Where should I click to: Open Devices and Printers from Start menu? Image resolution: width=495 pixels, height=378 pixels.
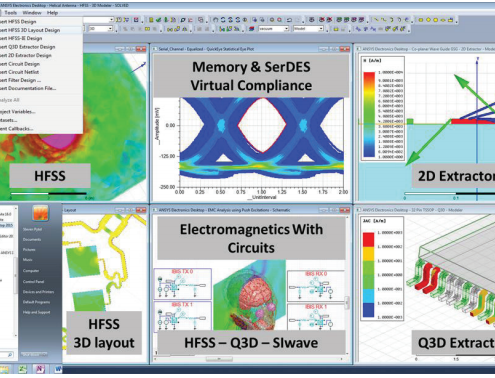(38, 292)
